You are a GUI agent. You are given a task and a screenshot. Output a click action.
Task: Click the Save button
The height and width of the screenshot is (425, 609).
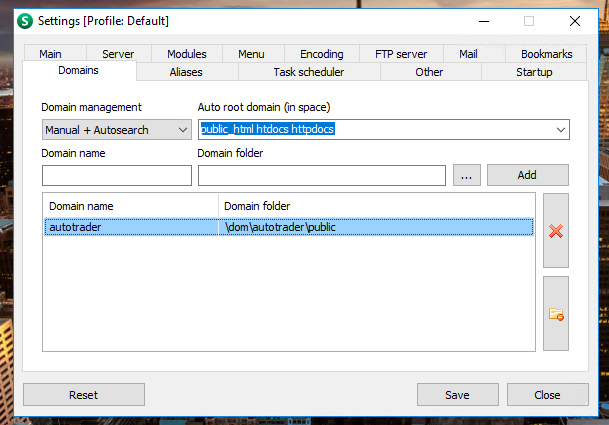[457, 395]
